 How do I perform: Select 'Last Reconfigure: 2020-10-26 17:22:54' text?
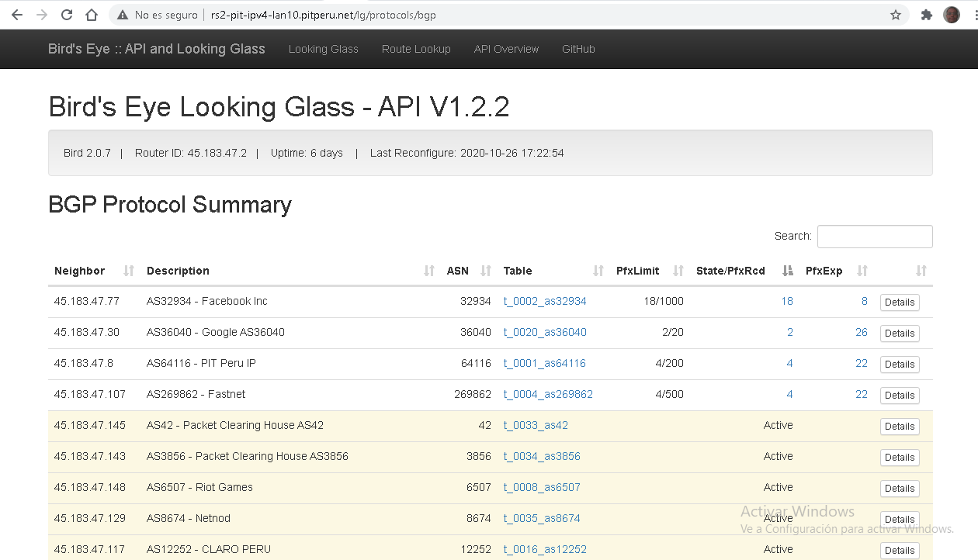click(467, 153)
